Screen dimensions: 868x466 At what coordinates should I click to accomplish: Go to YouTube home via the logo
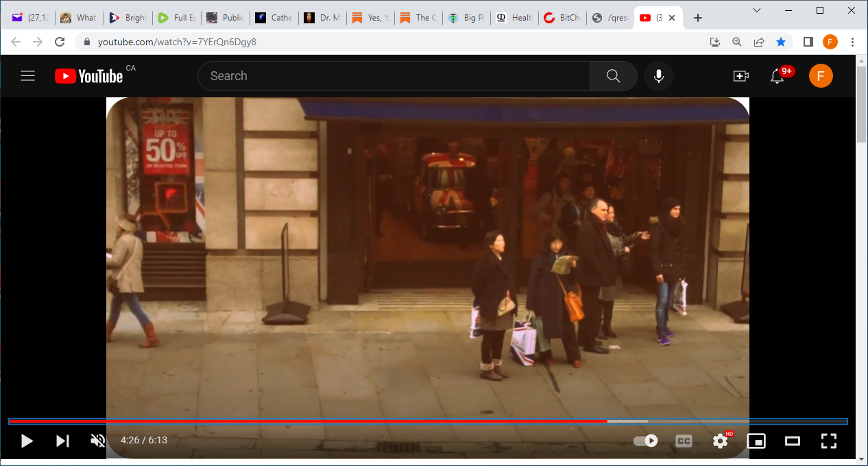(x=89, y=76)
